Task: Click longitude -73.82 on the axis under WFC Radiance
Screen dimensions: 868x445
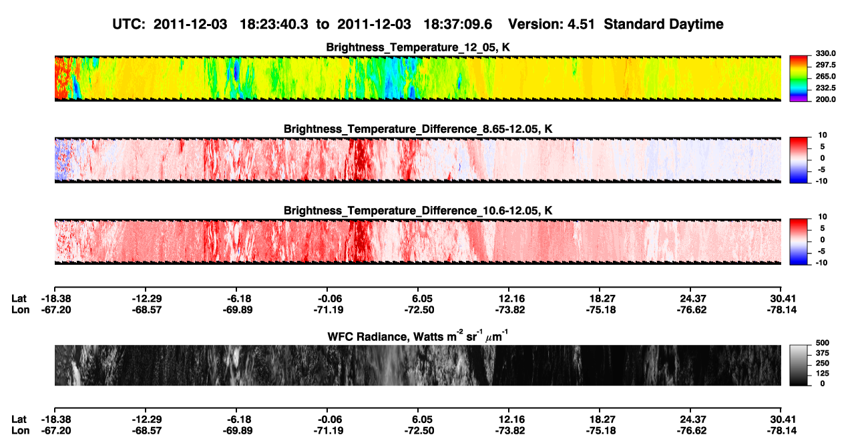Action: [509, 430]
